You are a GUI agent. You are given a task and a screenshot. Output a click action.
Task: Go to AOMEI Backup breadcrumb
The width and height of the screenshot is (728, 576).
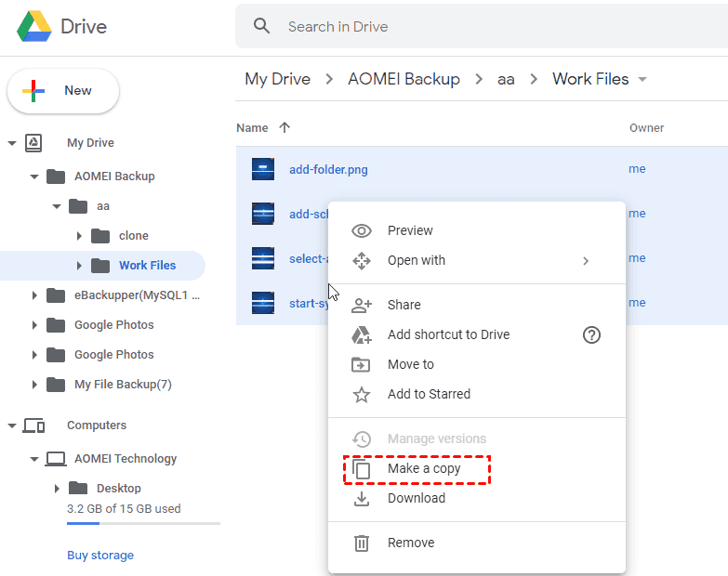click(x=404, y=79)
